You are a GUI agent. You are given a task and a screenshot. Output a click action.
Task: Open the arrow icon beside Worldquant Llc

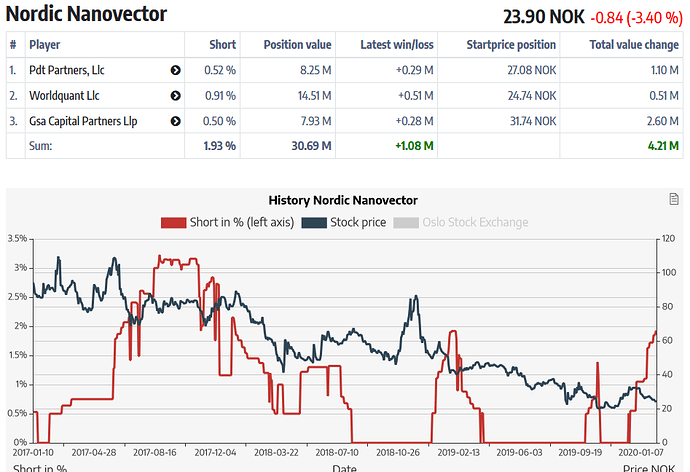(176, 96)
